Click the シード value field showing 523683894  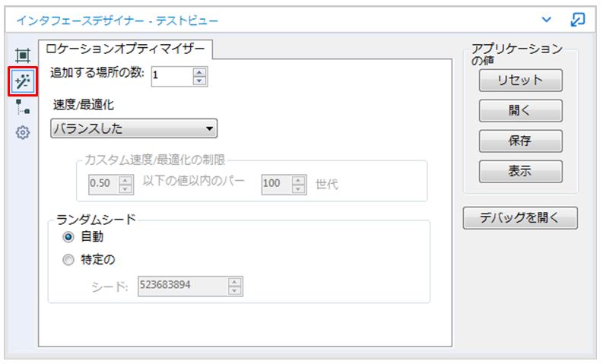182,286
